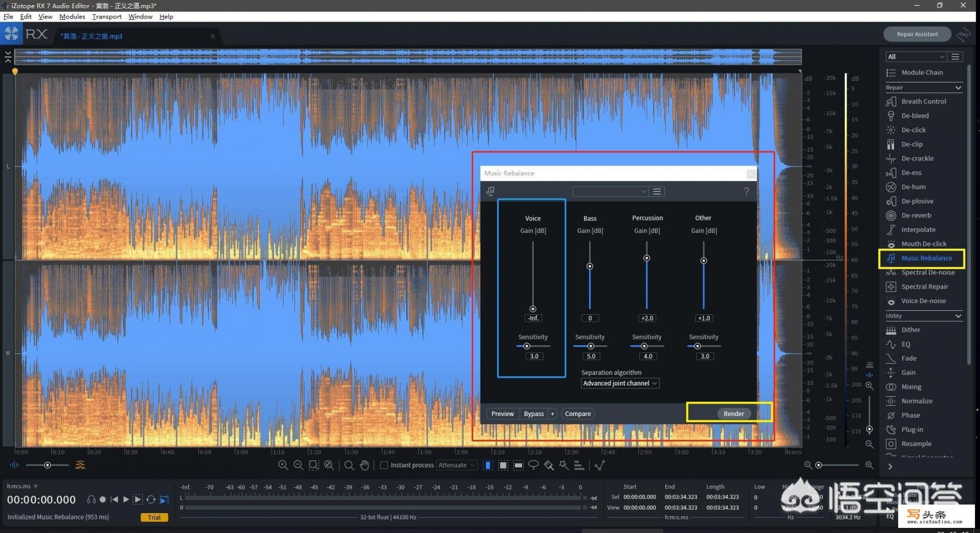Open the Interpolate module

[x=918, y=229]
